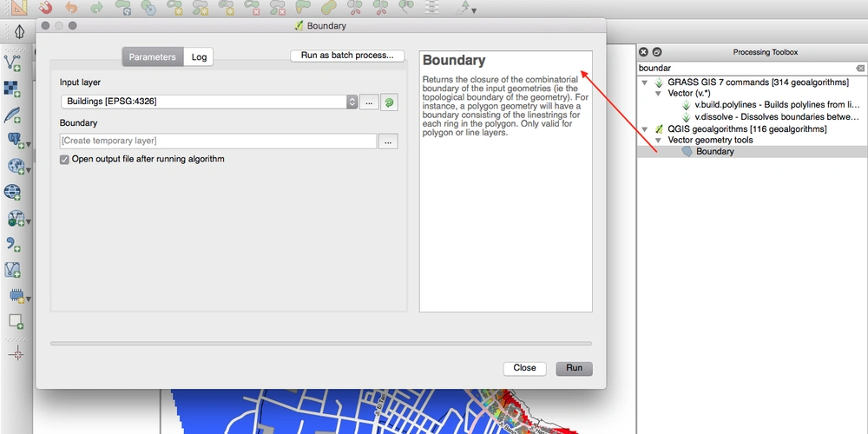Enable advanced digitizing ruler-triangle tool
Image resolution: width=868 pixels, height=434 pixels.
[x=18, y=7]
